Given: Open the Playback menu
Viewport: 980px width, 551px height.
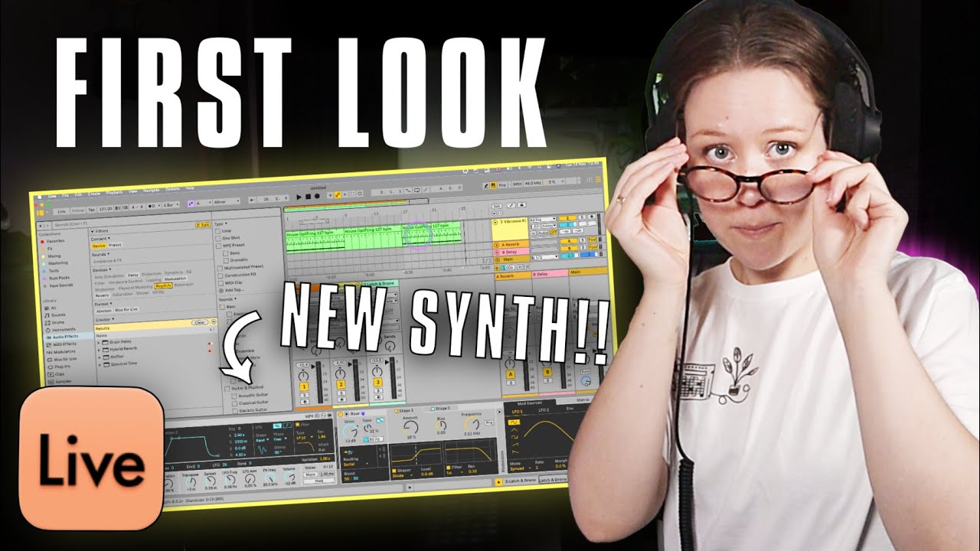Looking at the screenshot, I should click(x=114, y=193).
